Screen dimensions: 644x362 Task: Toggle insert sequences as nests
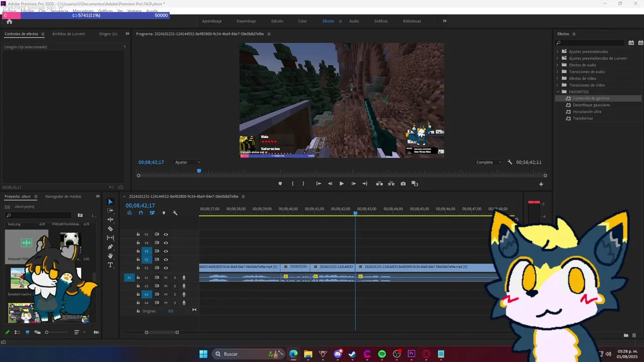(129, 213)
